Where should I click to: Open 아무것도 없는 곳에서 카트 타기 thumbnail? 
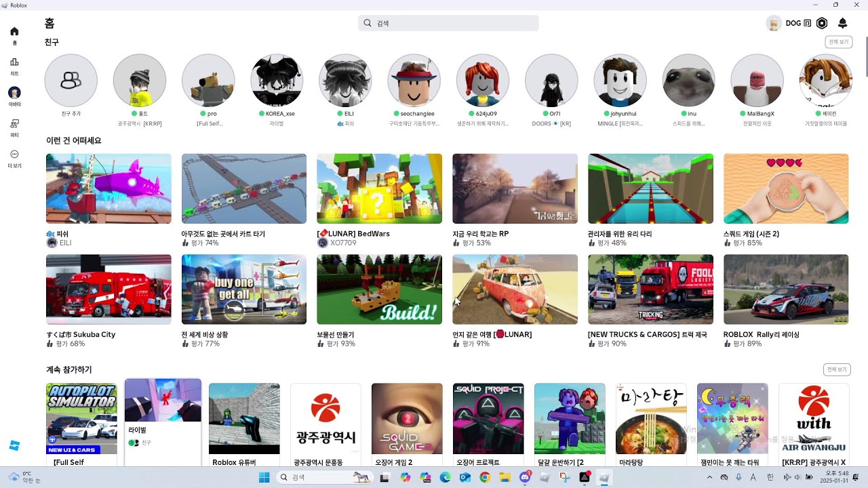coord(244,188)
